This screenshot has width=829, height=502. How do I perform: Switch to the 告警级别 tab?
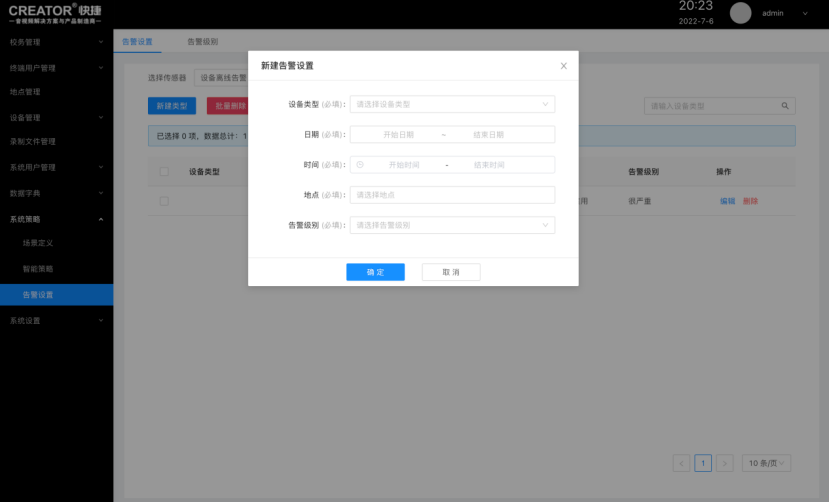(202, 42)
